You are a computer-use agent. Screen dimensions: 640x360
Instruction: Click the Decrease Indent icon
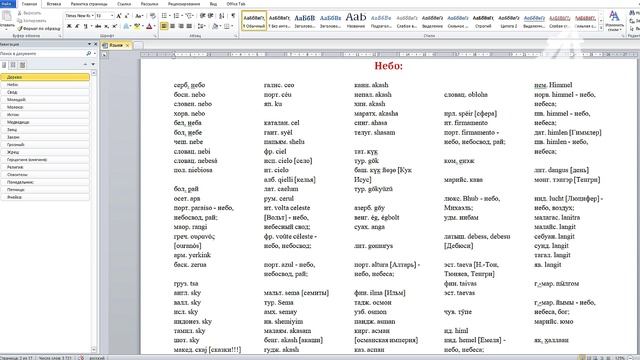(202, 16)
